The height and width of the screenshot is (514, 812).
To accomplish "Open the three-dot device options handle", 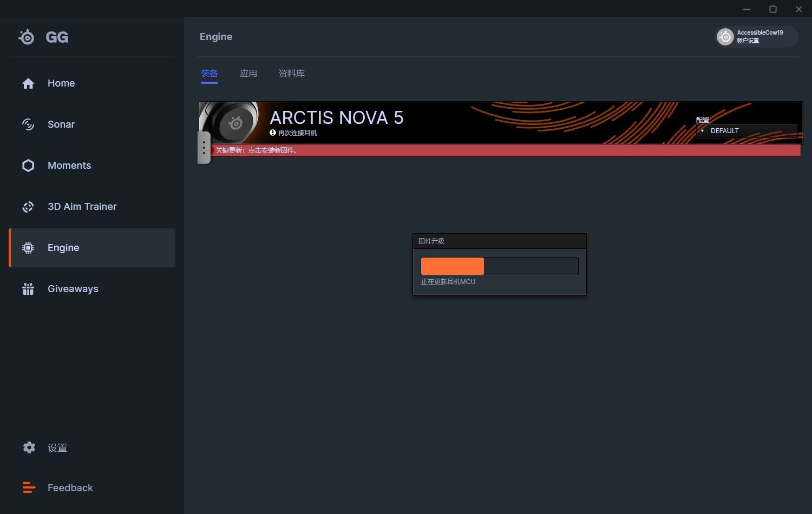I will pyautogui.click(x=204, y=147).
